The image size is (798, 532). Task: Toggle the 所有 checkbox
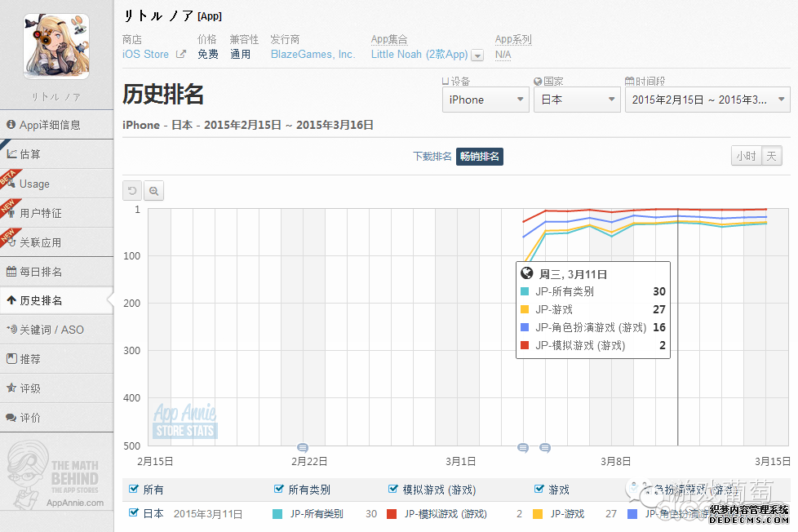133,489
